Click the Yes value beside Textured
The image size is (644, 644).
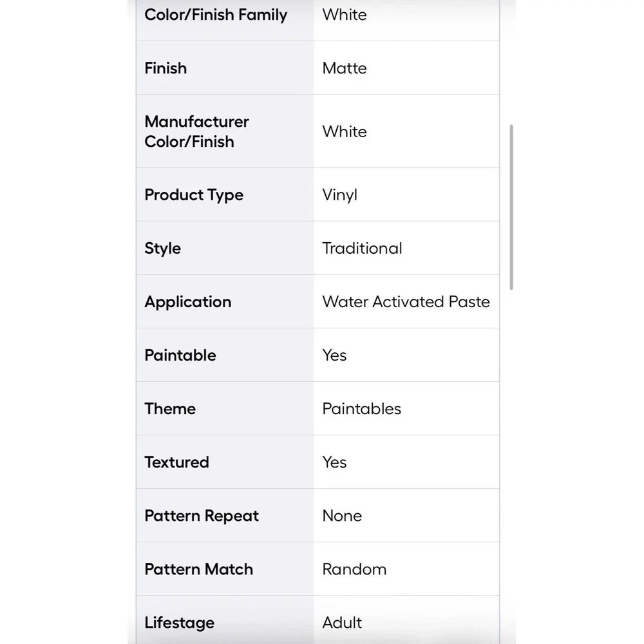point(334,462)
